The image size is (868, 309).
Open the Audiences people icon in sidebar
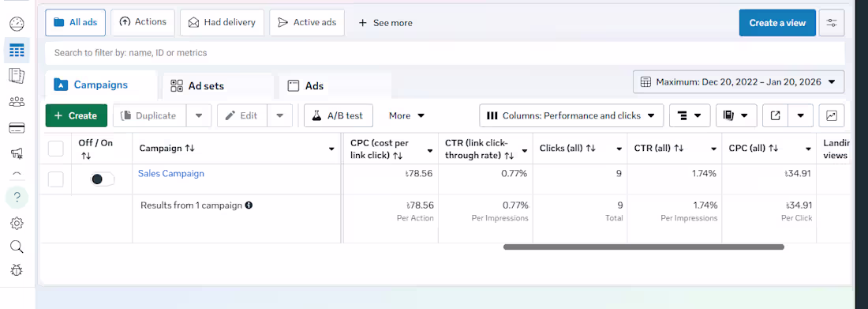(x=17, y=101)
